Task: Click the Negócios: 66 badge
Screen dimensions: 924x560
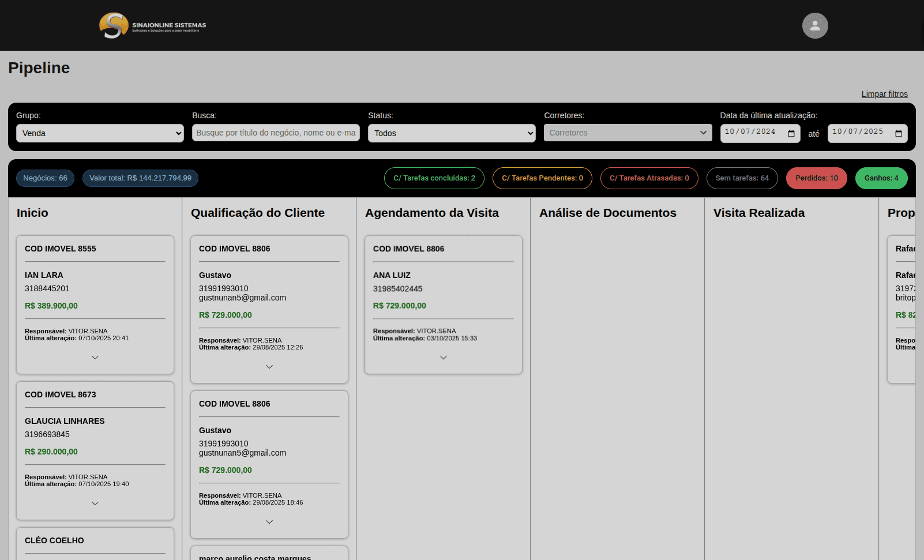Action: coord(45,178)
